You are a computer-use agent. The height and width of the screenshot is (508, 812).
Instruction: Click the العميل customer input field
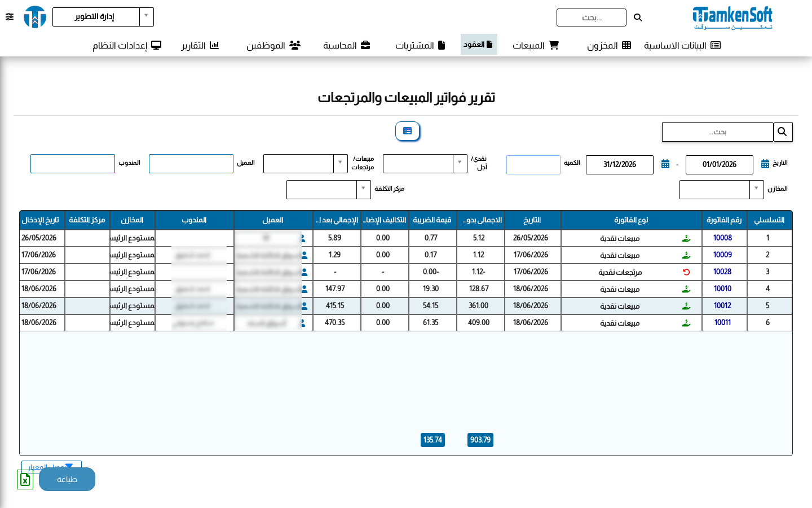191,164
